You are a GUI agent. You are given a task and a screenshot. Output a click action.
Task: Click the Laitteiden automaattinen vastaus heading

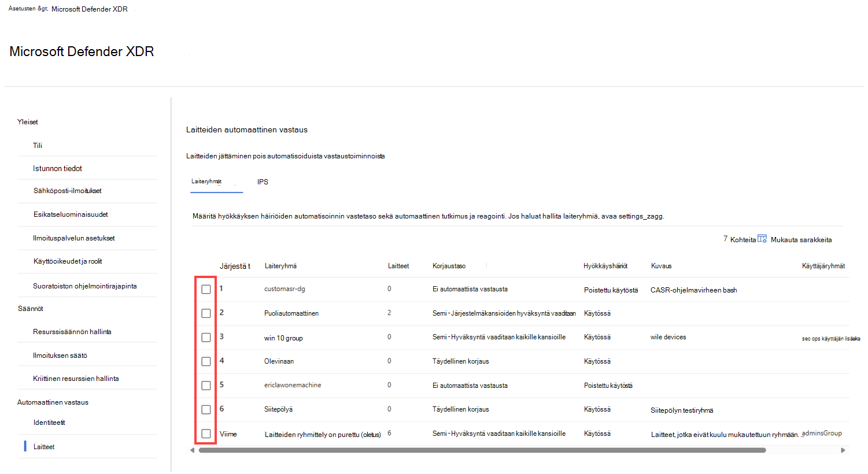pyautogui.click(x=247, y=130)
